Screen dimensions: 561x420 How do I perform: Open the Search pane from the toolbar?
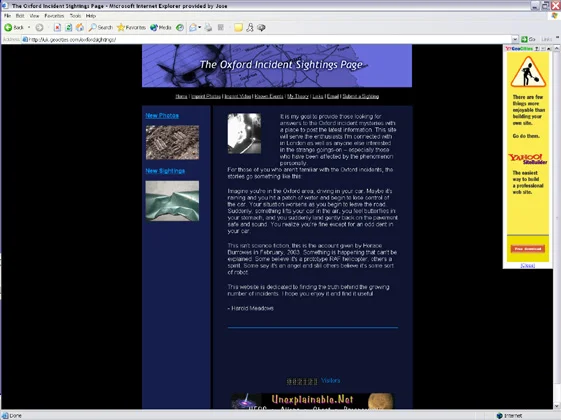pos(101,28)
